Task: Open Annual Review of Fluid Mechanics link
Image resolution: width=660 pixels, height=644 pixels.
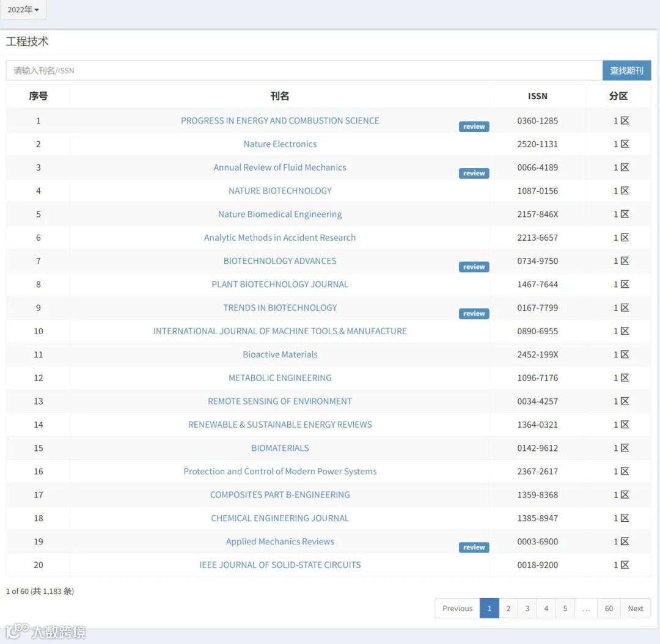Action: coord(280,167)
